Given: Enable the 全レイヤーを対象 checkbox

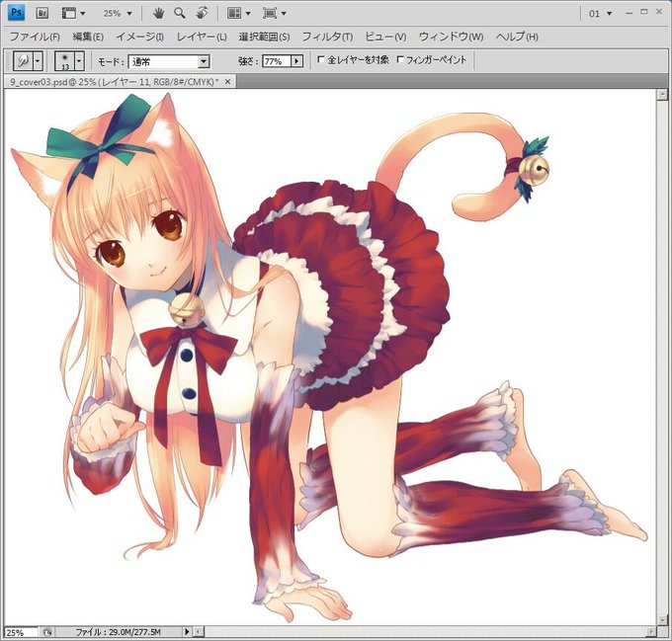Looking at the screenshot, I should coord(320,59).
